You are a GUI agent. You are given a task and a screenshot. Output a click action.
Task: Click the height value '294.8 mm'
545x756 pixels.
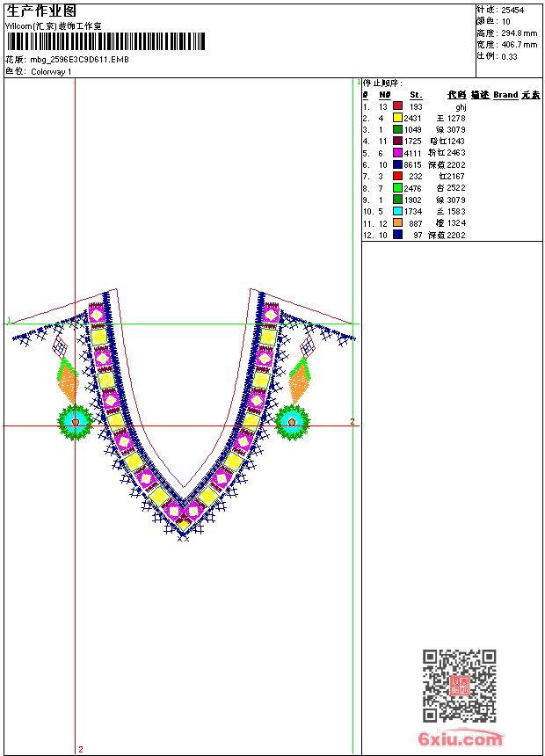coord(519,33)
